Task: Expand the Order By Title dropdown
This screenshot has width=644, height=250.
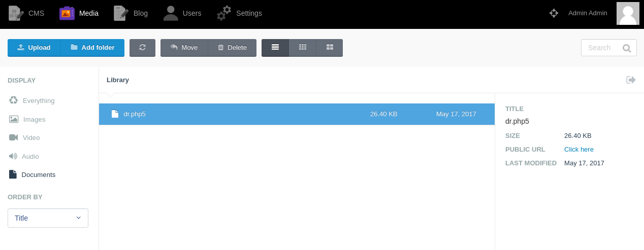Action: [x=48, y=218]
